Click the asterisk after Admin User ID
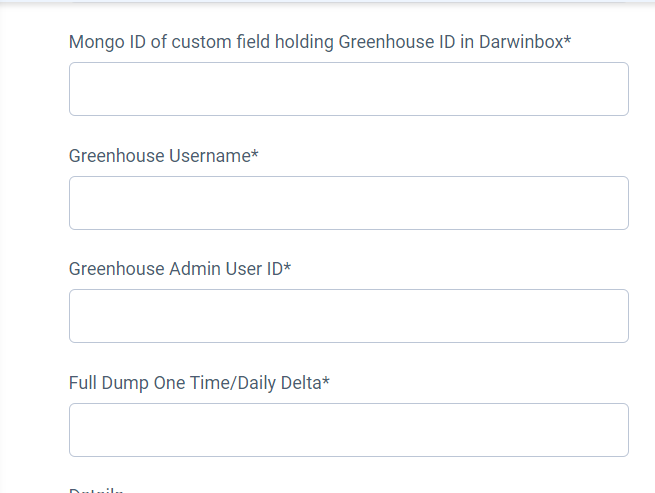The width and height of the screenshot is (655, 493). tap(287, 267)
